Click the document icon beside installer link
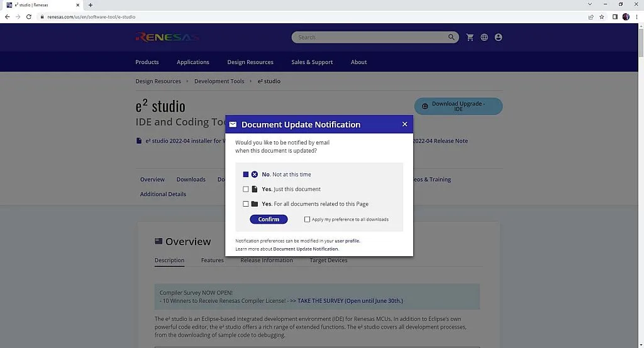The width and height of the screenshot is (644, 348). pos(139,141)
